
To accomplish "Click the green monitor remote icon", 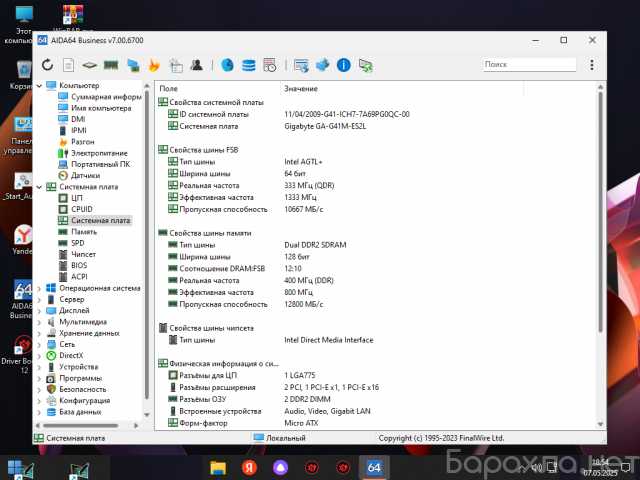I will 365,65.
